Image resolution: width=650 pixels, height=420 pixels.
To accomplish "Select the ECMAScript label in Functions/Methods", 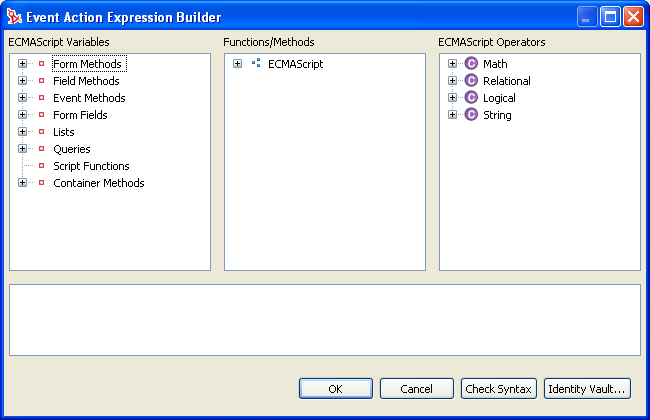I will pos(295,64).
